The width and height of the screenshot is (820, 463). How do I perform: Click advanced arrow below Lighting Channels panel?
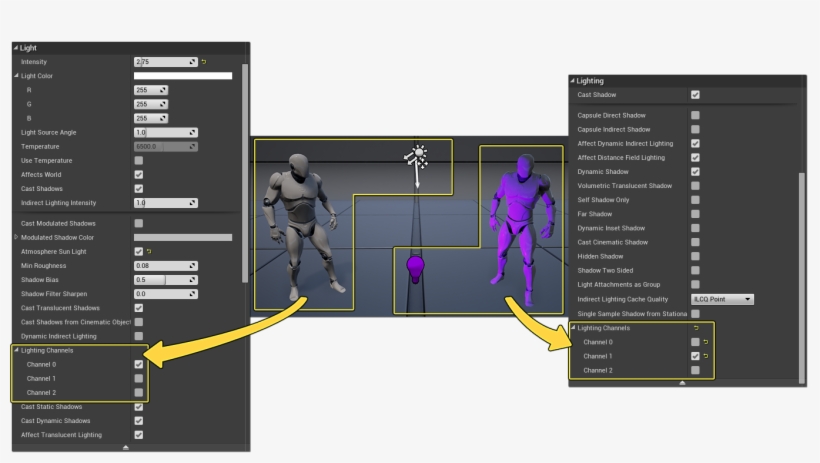(683, 382)
